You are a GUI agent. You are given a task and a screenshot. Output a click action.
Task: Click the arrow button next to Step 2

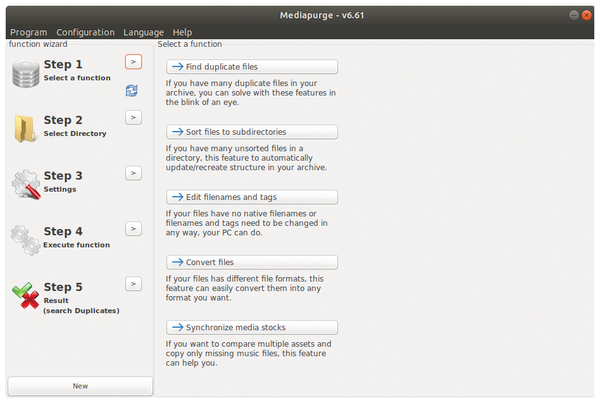click(x=133, y=117)
